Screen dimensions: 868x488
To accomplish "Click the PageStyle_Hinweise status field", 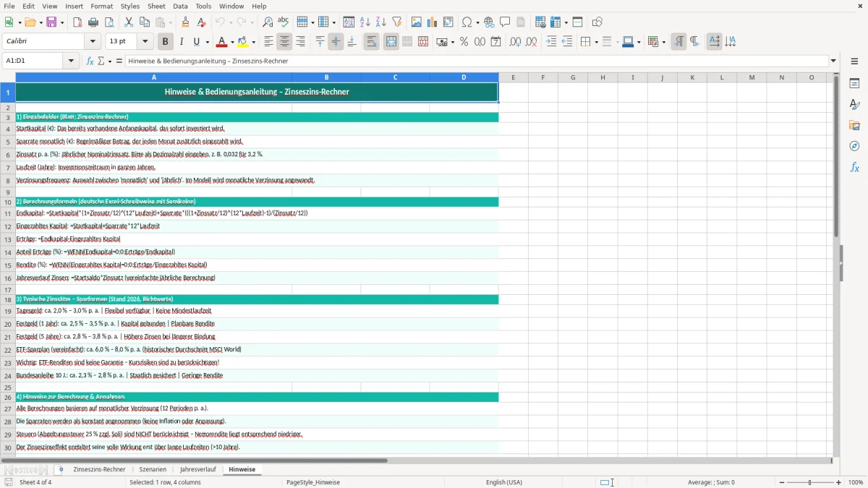I will click(313, 482).
